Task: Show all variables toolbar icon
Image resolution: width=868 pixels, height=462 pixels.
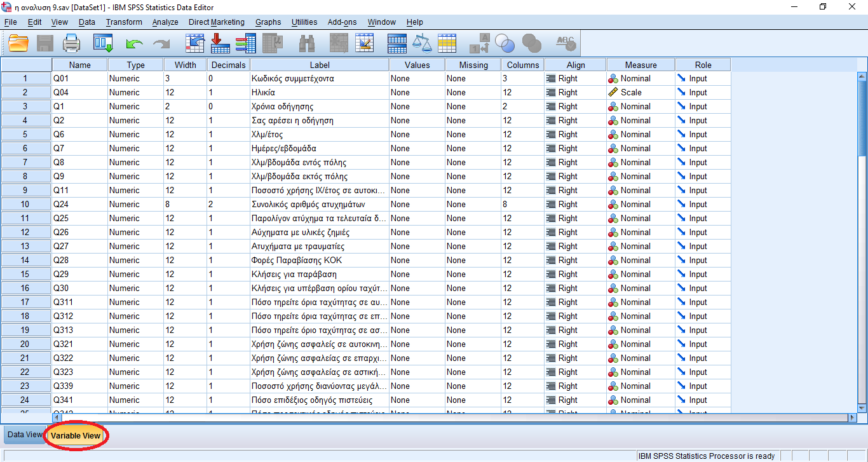Action: pyautogui.click(x=531, y=43)
